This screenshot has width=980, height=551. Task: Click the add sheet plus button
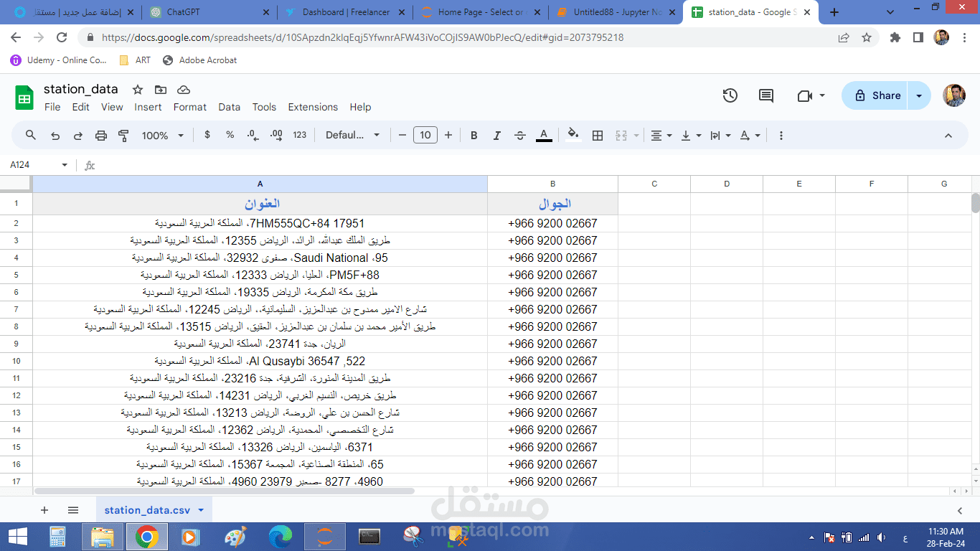[x=44, y=510]
